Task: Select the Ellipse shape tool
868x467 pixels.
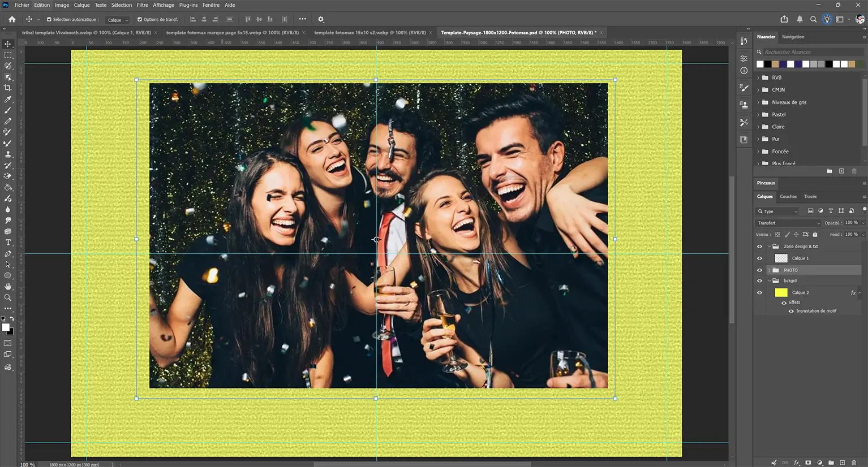Action: coord(8,276)
